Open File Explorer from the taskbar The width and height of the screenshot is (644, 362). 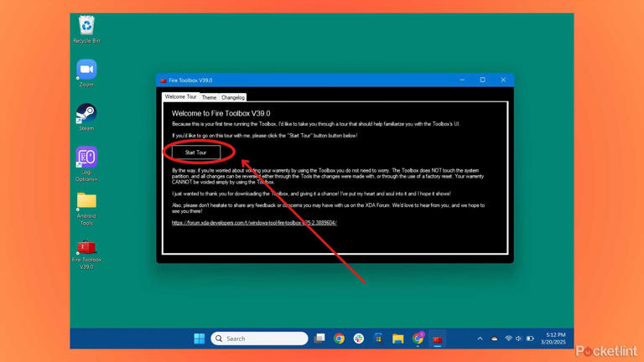(398, 339)
